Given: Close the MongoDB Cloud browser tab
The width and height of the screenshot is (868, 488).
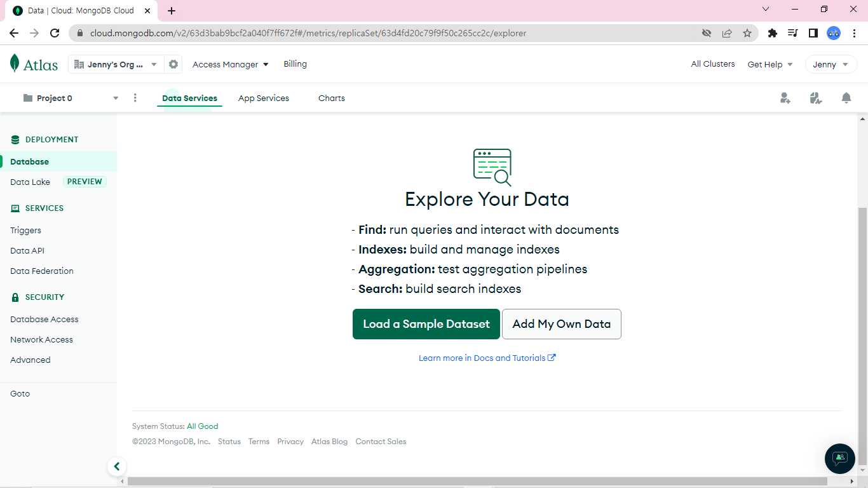Looking at the screenshot, I should coord(147,11).
